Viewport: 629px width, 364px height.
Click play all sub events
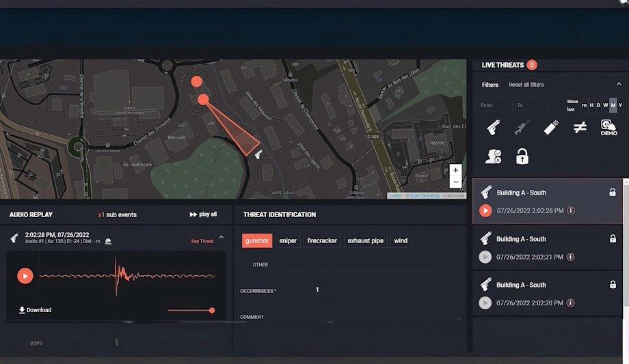tap(203, 214)
